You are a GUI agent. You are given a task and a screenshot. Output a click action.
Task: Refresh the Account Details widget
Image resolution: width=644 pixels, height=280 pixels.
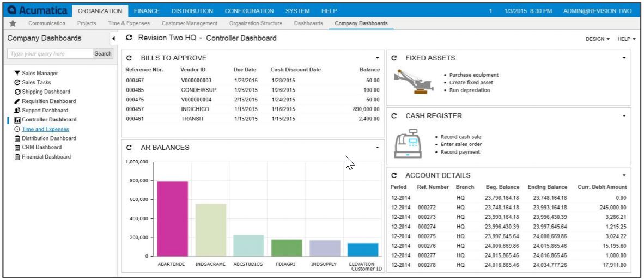click(x=394, y=175)
